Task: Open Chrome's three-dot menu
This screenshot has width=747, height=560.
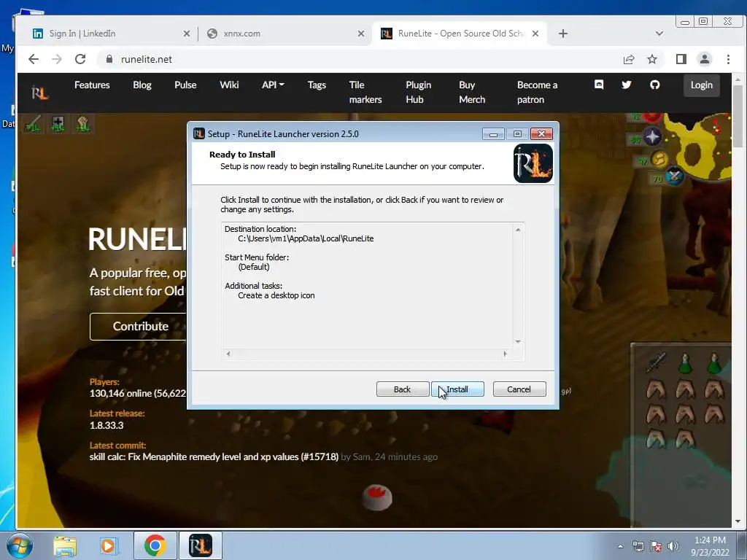Action: click(728, 59)
